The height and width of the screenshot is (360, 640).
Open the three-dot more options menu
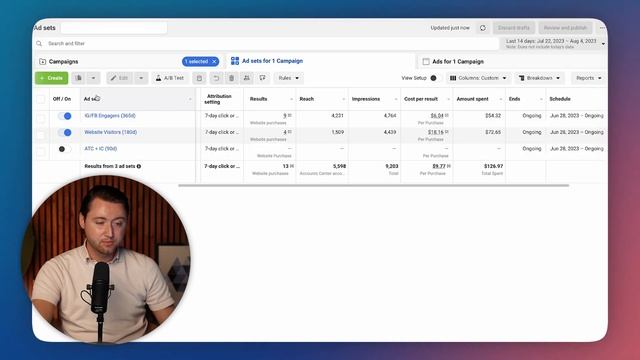[602, 28]
